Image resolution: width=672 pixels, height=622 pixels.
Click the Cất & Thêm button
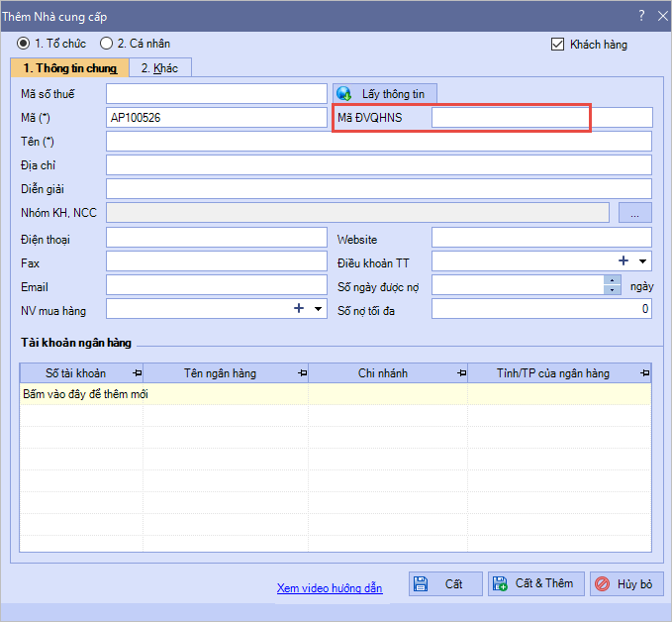(x=535, y=584)
